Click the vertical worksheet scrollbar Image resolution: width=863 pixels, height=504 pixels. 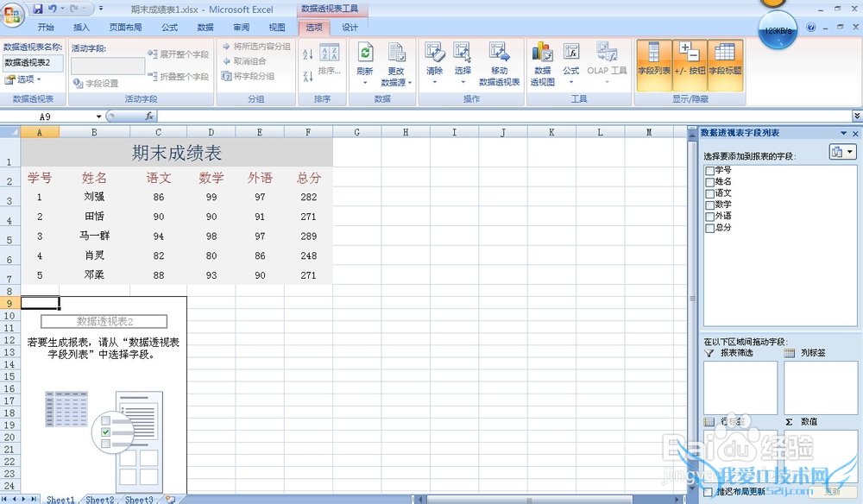click(692, 299)
